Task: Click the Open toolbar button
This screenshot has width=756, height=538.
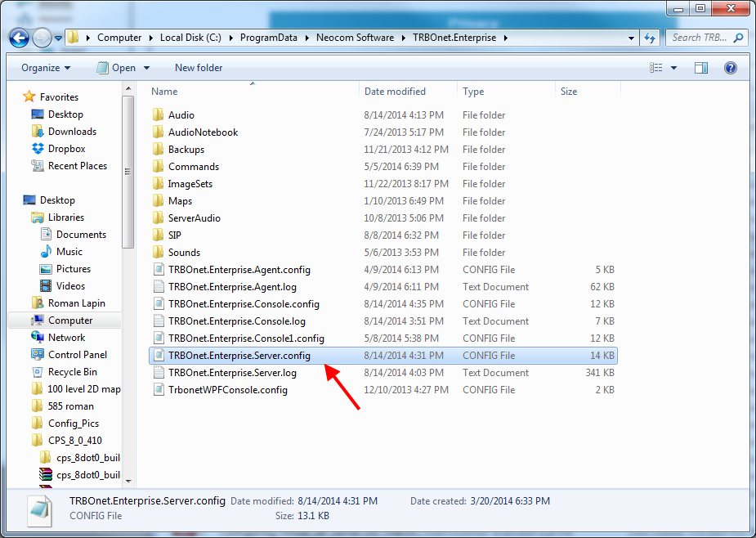Action: click(116, 68)
